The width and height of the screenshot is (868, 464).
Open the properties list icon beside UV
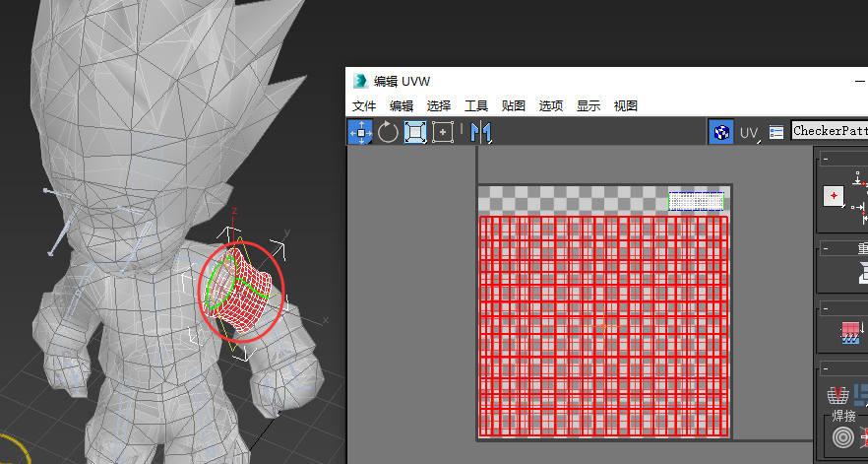click(776, 132)
